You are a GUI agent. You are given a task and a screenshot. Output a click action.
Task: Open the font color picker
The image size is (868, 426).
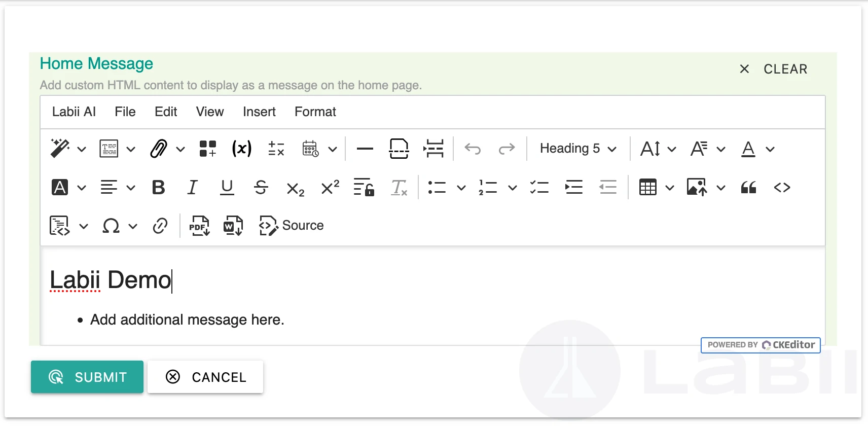pyautogui.click(x=748, y=149)
